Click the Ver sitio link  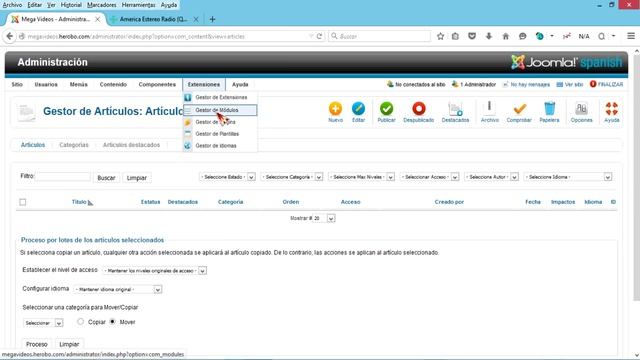pyautogui.click(x=570, y=84)
